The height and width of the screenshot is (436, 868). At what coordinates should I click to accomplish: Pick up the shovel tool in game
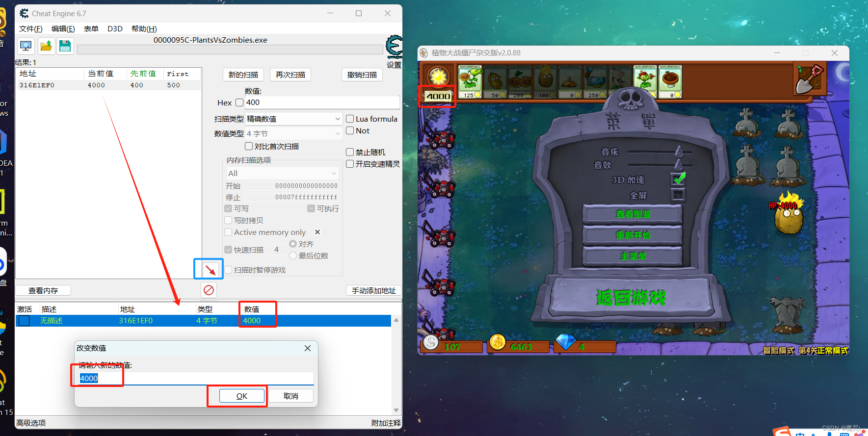[x=810, y=79]
